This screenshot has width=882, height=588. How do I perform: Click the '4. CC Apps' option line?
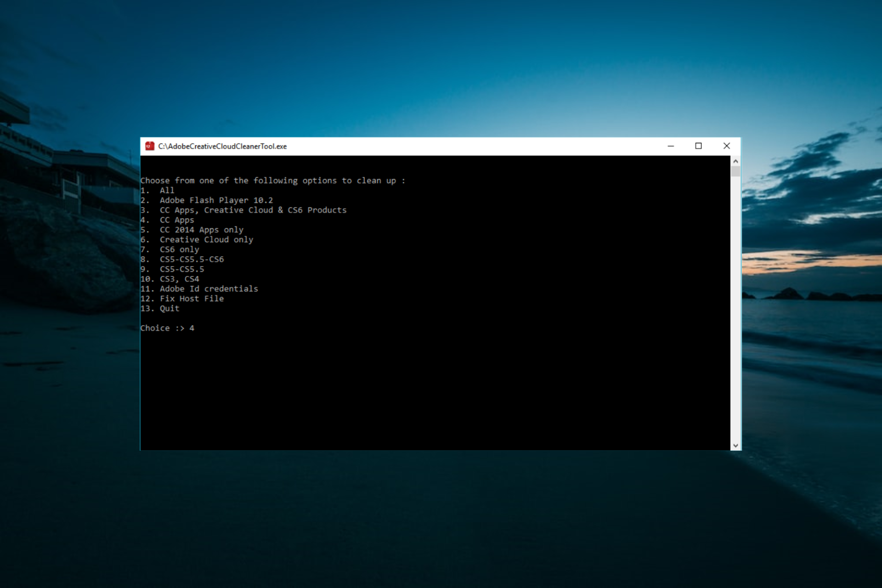(167, 220)
